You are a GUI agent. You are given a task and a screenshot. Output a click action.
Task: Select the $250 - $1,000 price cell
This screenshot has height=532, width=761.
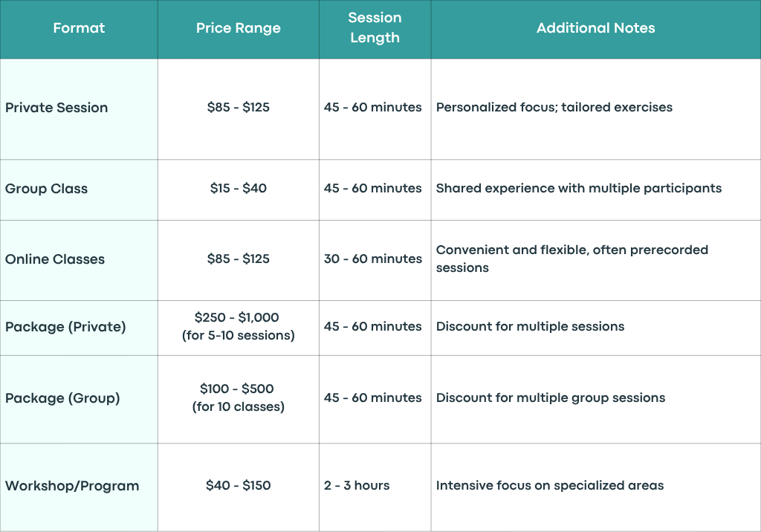point(239,328)
